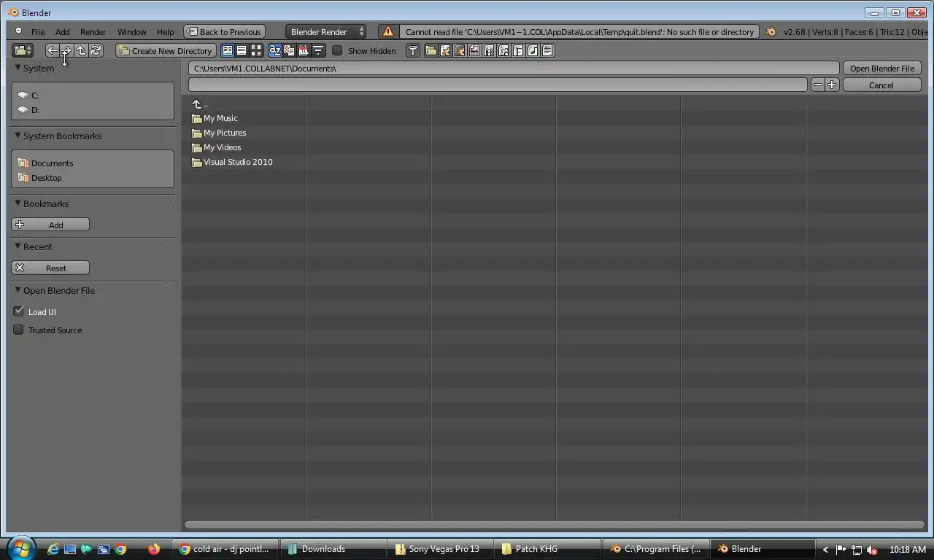
Task: Go forward to next folder
Action: 66,50
